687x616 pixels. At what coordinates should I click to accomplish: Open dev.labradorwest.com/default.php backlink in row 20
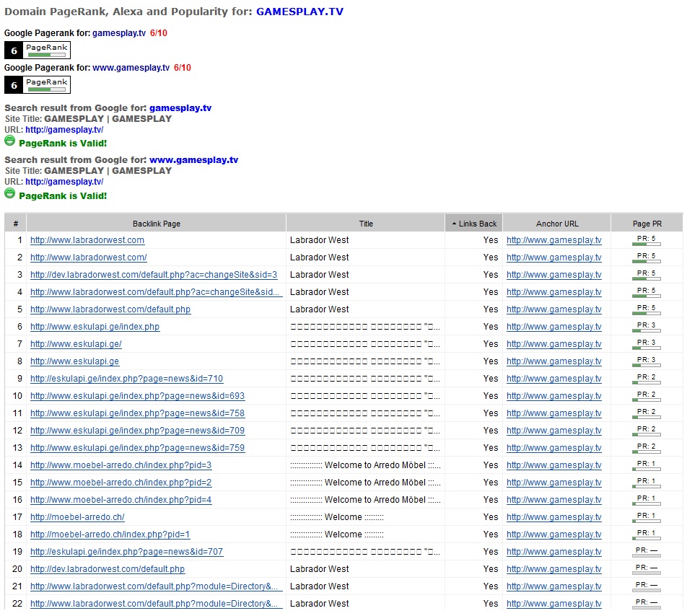click(108, 569)
